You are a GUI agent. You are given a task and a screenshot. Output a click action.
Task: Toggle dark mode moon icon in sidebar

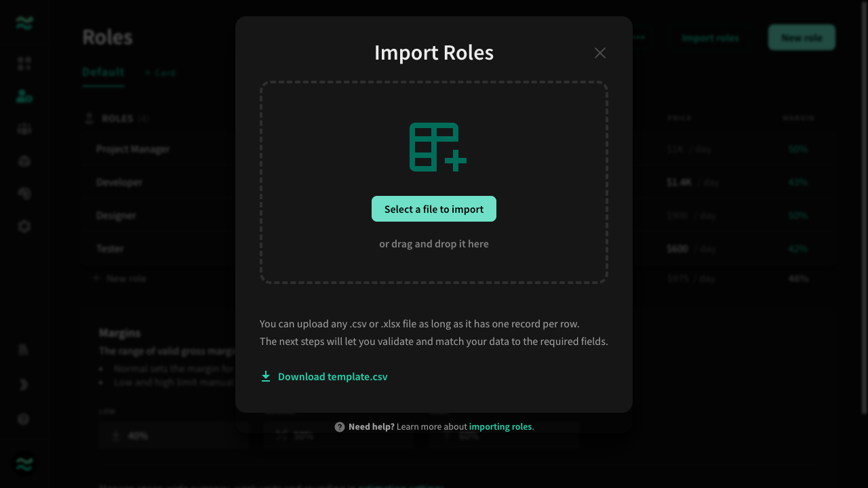[x=24, y=385]
